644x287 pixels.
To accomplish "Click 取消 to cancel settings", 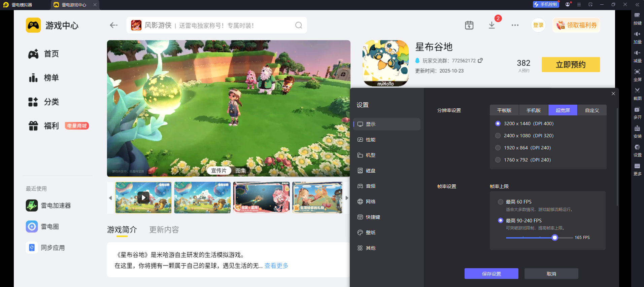I will pos(551,274).
